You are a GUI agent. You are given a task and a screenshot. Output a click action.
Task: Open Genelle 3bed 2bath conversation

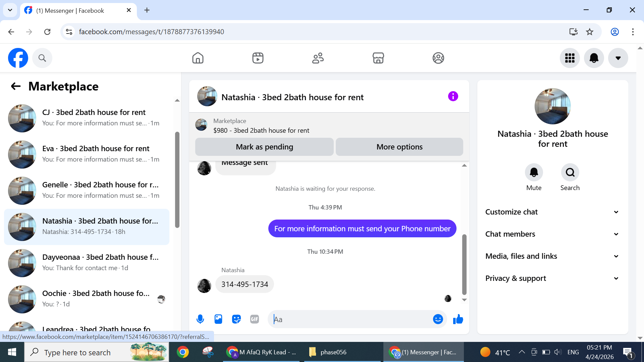pyautogui.click(x=87, y=190)
